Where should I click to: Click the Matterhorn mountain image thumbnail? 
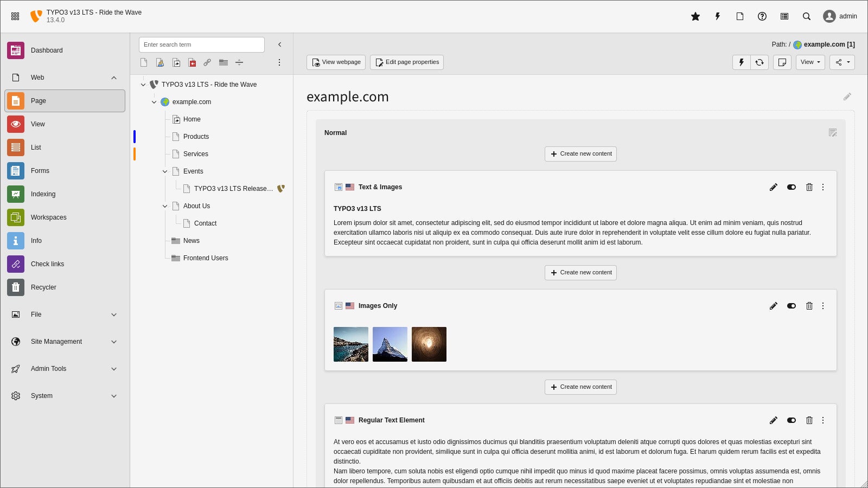point(390,344)
